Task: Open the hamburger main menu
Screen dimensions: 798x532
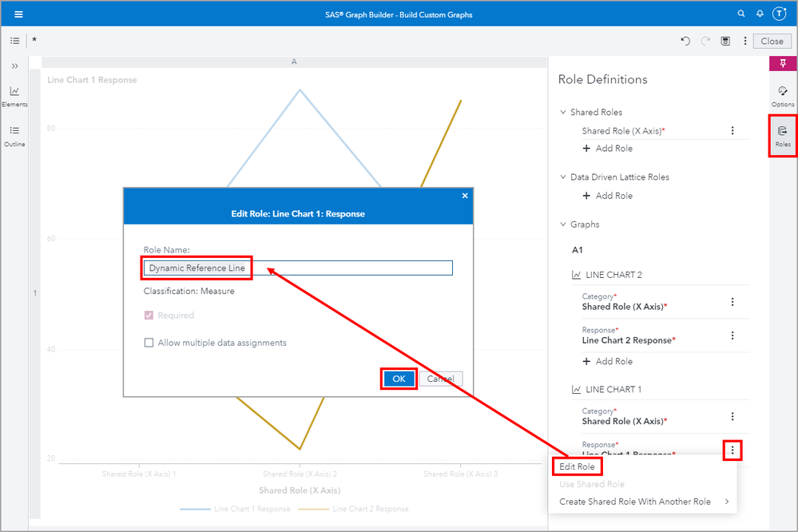Action: [x=18, y=14]
